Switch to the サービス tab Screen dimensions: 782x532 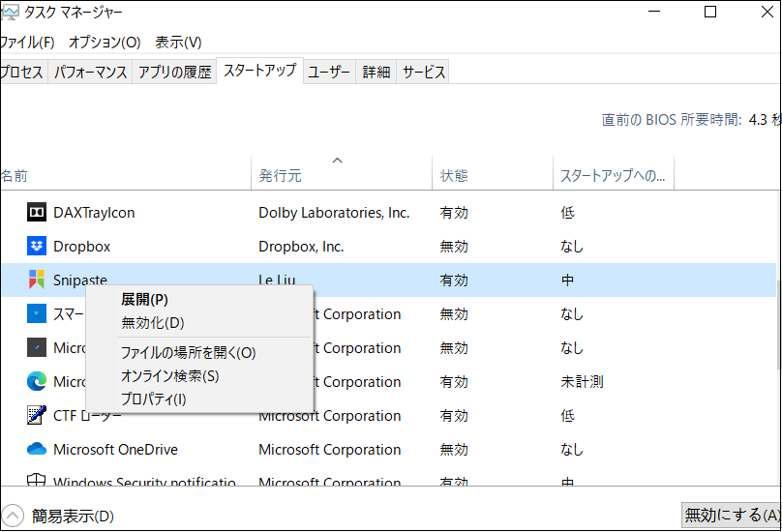[424, 73]
